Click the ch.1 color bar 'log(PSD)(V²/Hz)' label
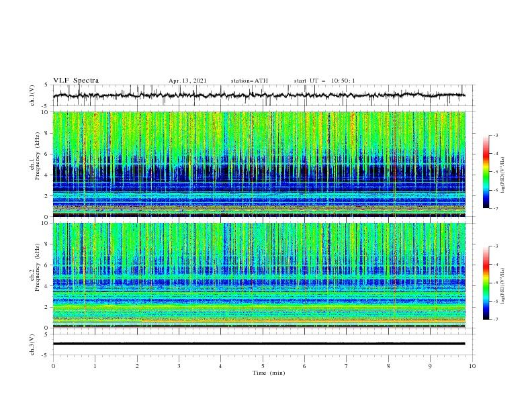Screen dimensions: 532x411 503,175
